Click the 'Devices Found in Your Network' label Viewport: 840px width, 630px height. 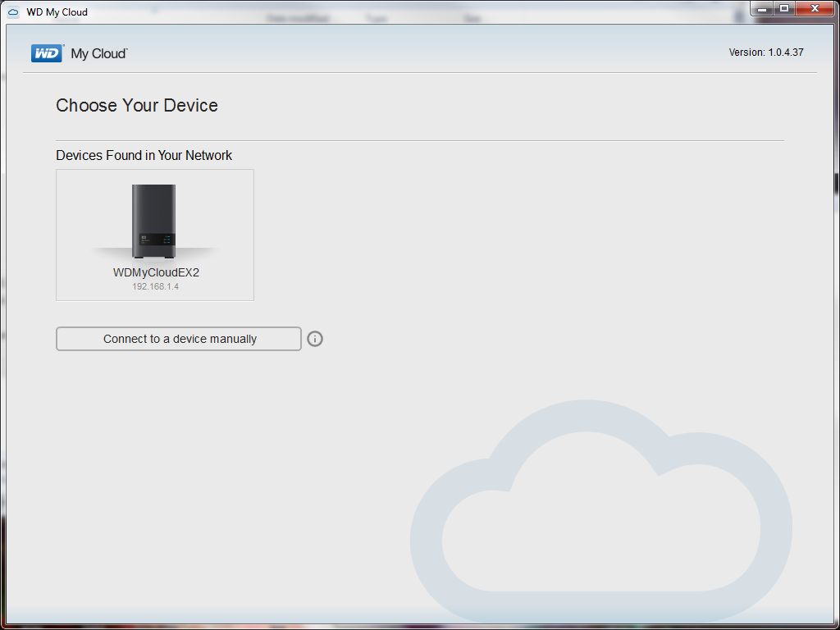tap(144, 155)
